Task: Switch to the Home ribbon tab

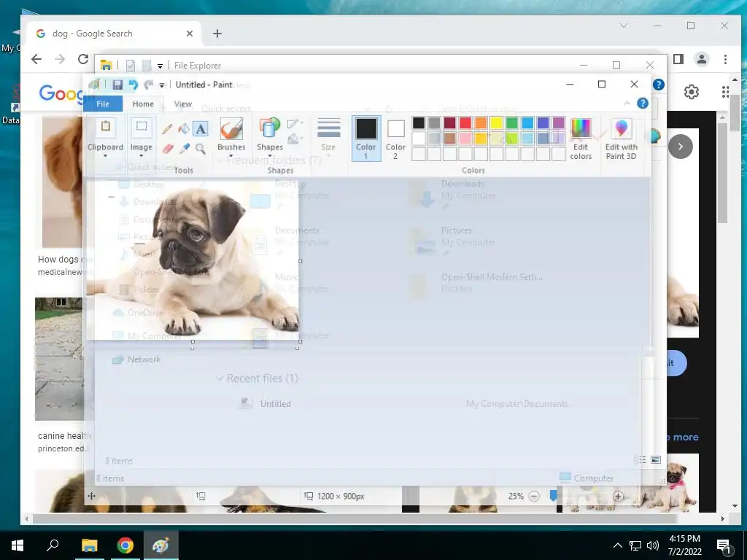Action: pos(143,104)
